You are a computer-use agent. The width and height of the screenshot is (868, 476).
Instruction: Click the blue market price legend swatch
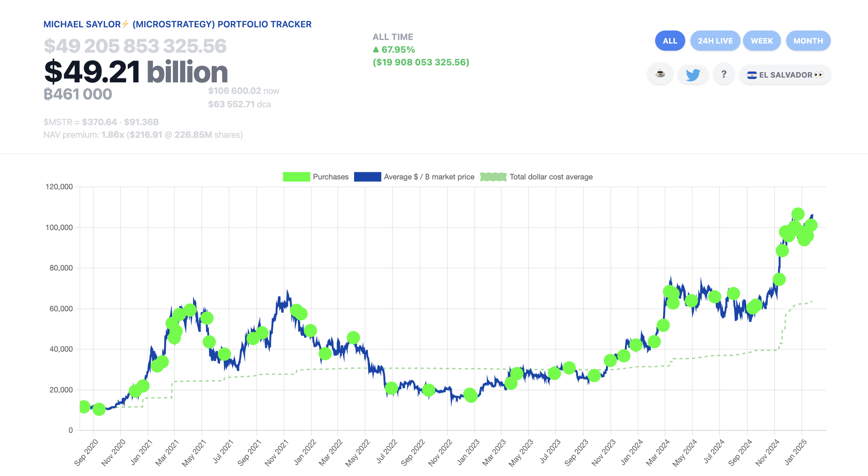368,177
